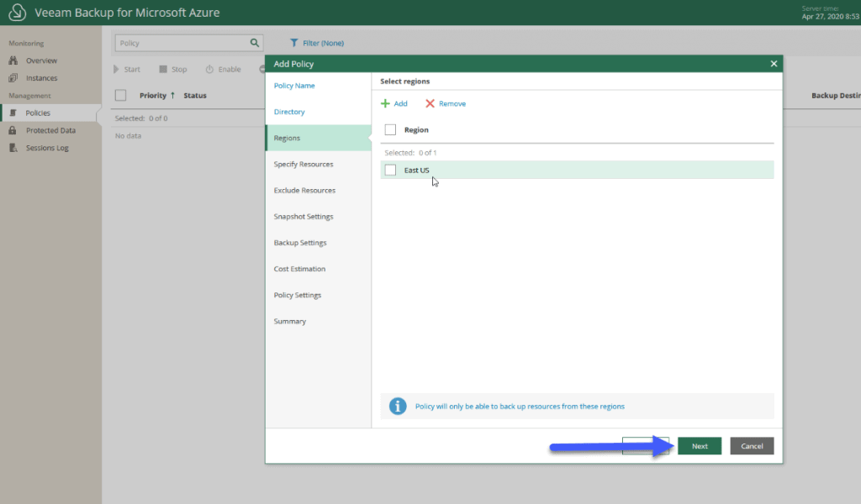Click the Start play icon

(116, 69)
